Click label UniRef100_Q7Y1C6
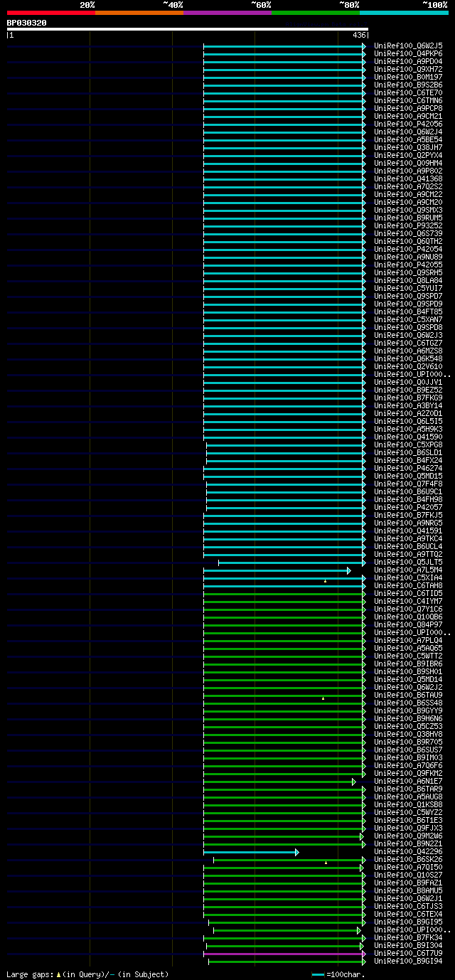This screenshot has height=980, width=455. tap(408, 609)
